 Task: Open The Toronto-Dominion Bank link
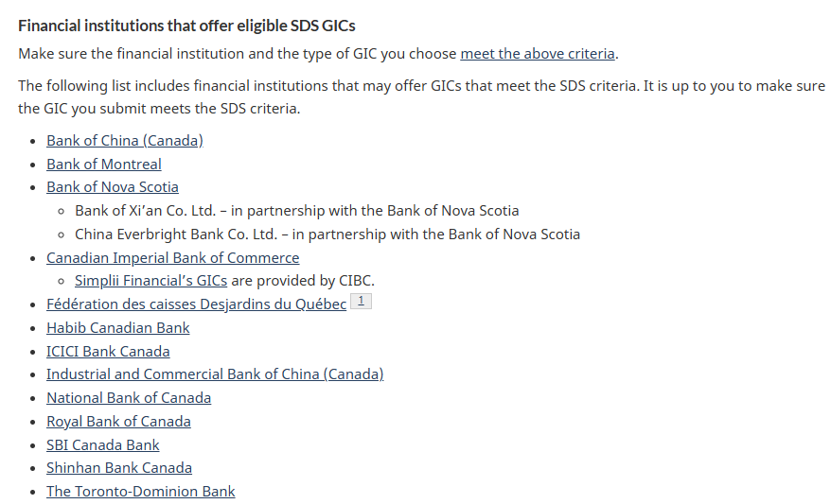(141, 492)
